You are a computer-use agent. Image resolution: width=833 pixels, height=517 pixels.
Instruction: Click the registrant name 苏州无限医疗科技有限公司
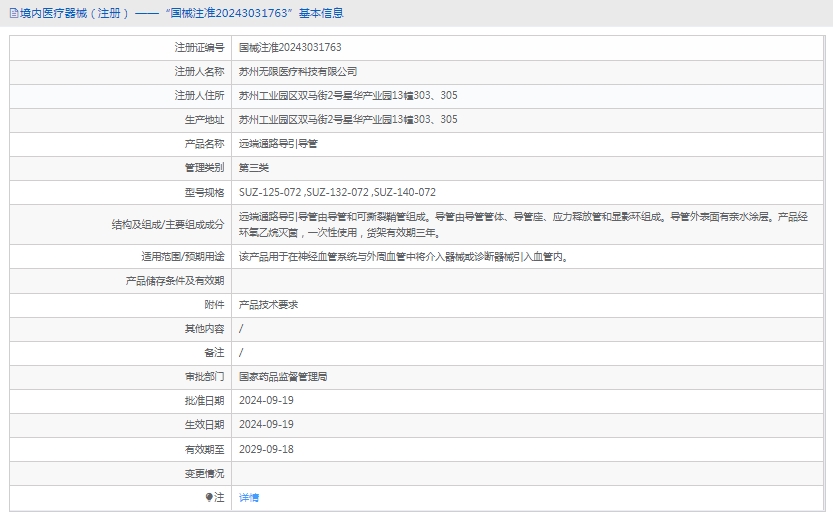coord(298,71)
